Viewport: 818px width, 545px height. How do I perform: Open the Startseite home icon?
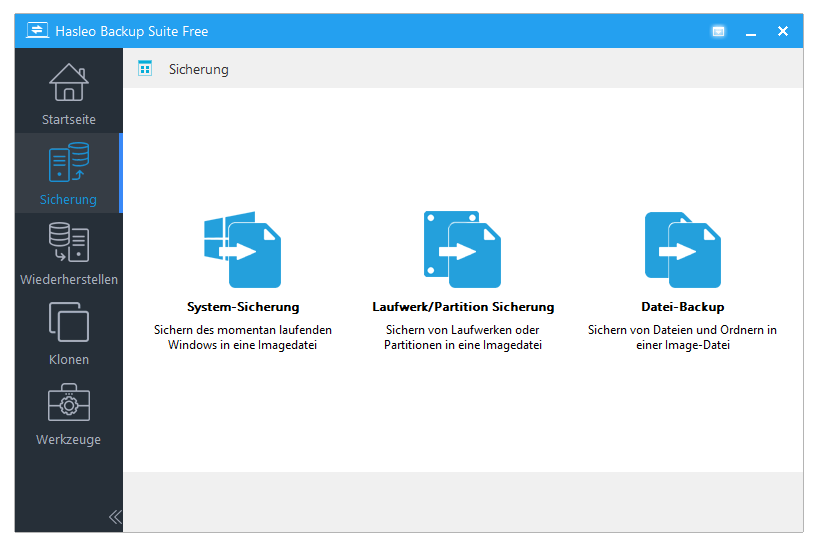point(68,82)
